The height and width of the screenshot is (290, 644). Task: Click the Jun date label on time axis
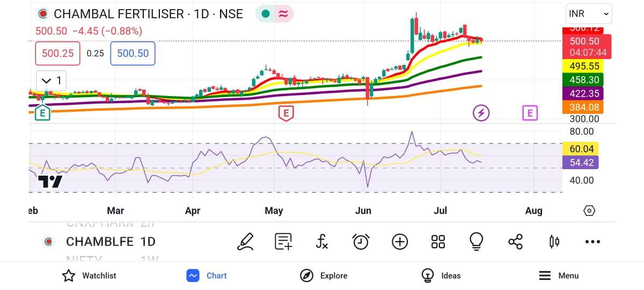(x=363, y=211)
